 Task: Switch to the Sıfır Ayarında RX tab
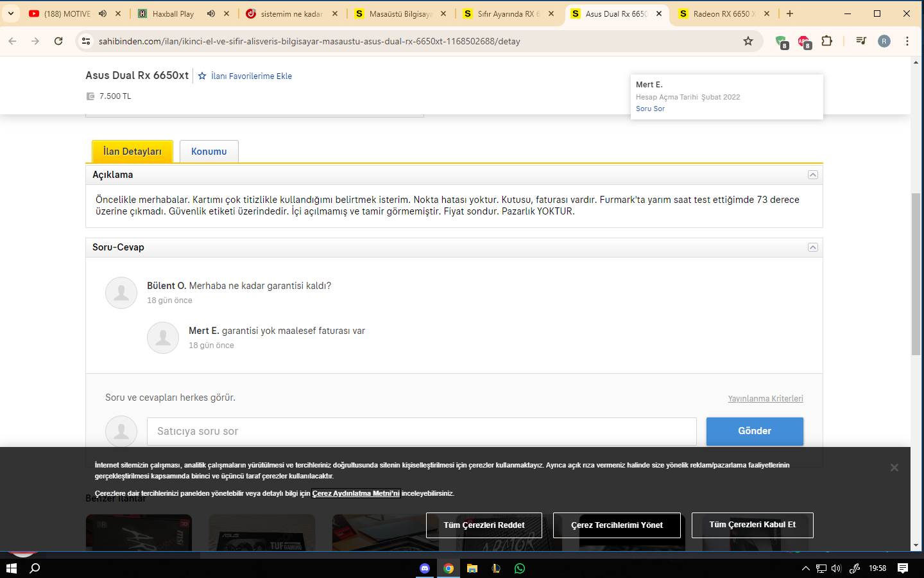[508, 13]
